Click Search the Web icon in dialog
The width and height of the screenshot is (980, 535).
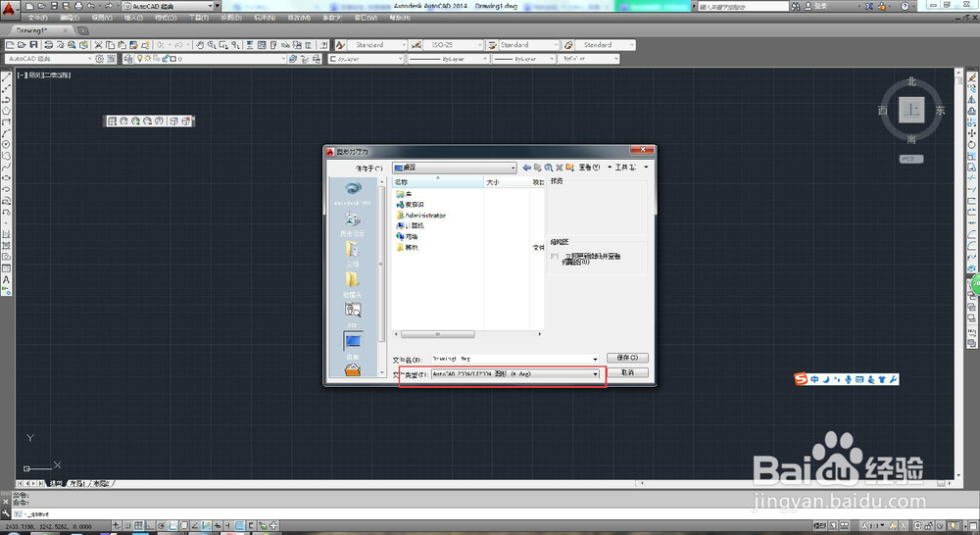pyautogui.click(x=548, y=168)
